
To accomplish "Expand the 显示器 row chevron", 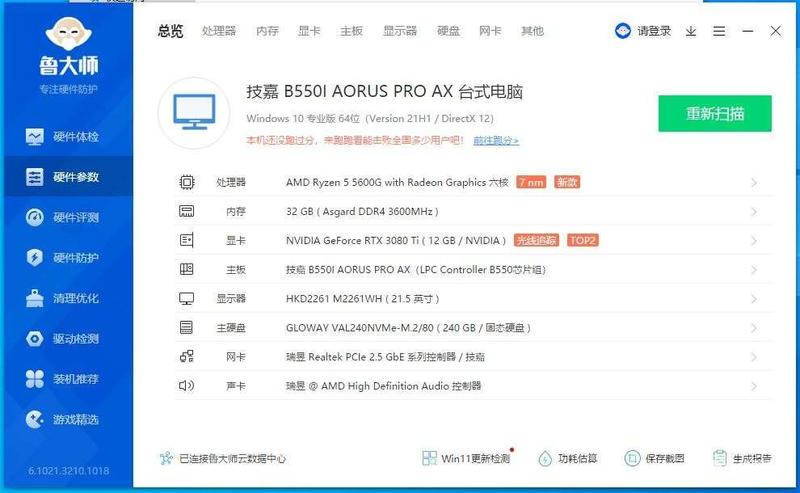I will point(754,299).
